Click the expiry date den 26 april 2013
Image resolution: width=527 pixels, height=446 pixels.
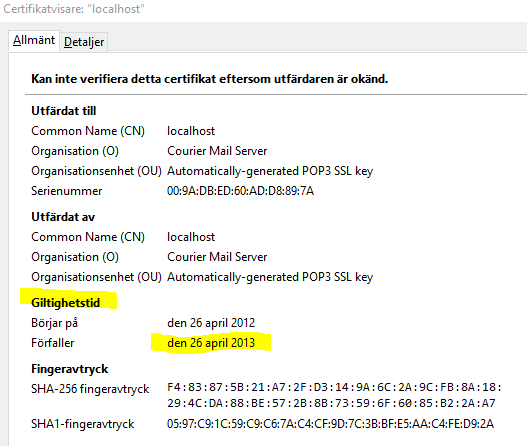[x=211, y=343]
